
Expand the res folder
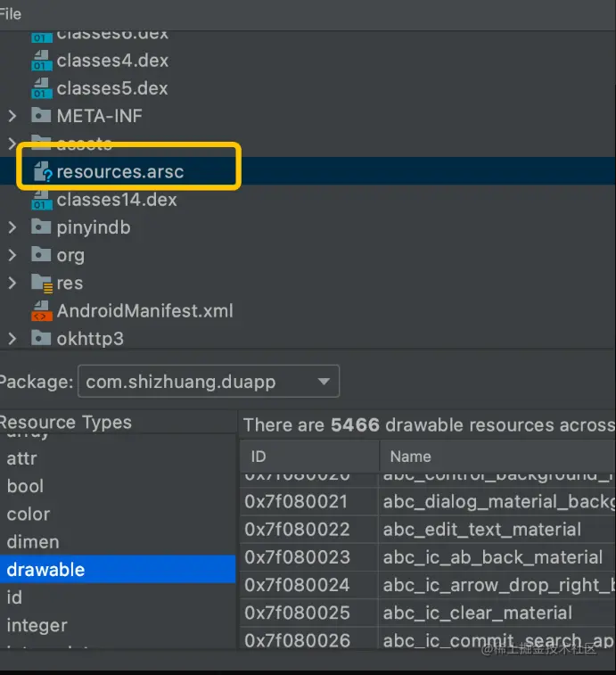[12, 283]
